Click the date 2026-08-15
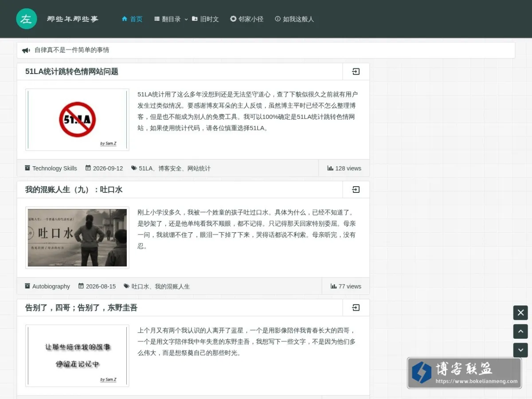The image size is (532, 399). [x=101, y=286]
